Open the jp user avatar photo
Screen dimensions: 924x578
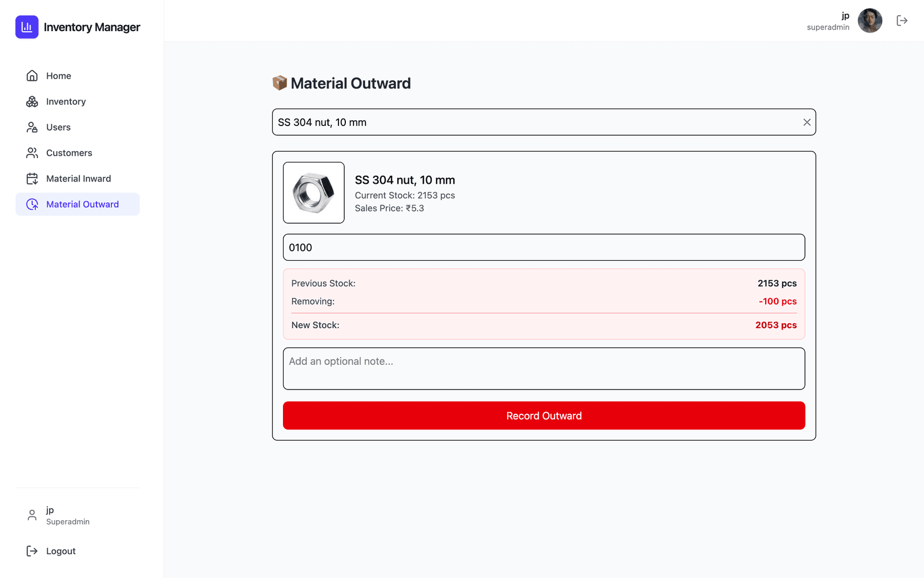coord(870,21)
